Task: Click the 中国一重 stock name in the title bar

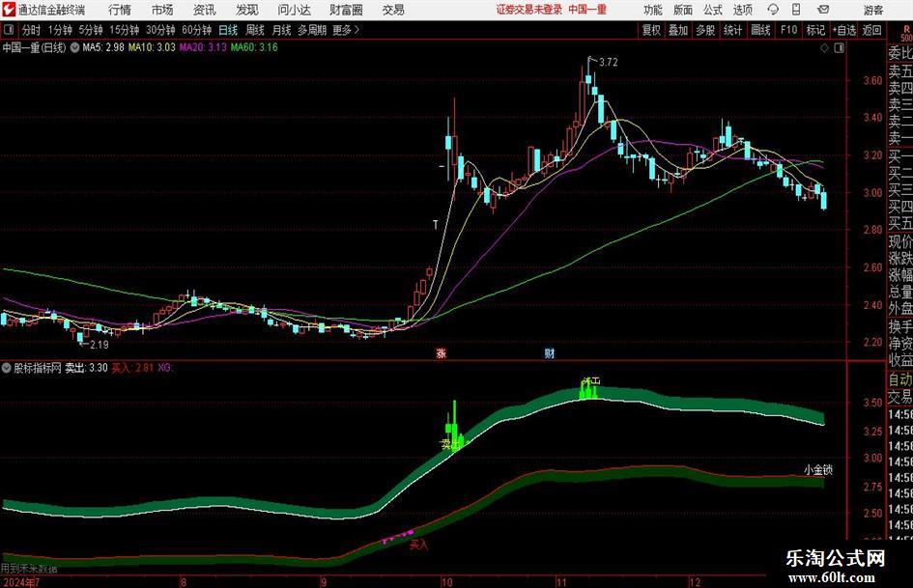Action: pos(587,10)
